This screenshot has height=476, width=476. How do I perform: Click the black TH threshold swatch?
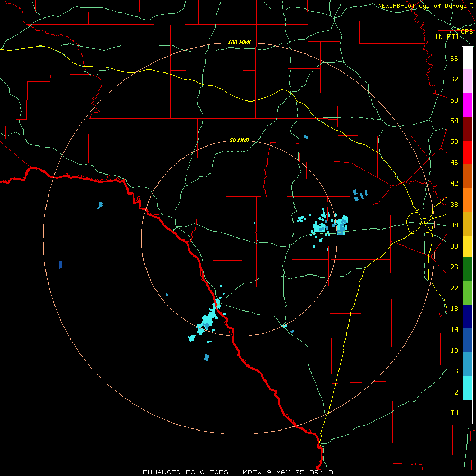click(467, 411)
